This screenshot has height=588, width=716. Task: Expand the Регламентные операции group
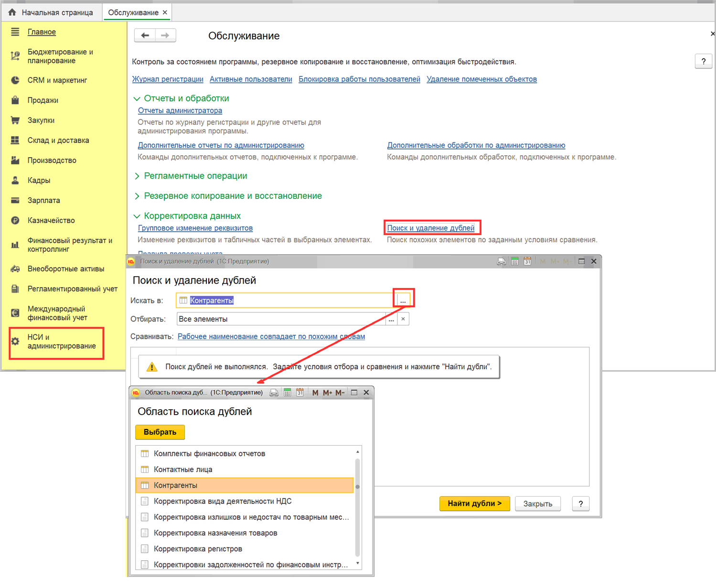click(137, 176)
